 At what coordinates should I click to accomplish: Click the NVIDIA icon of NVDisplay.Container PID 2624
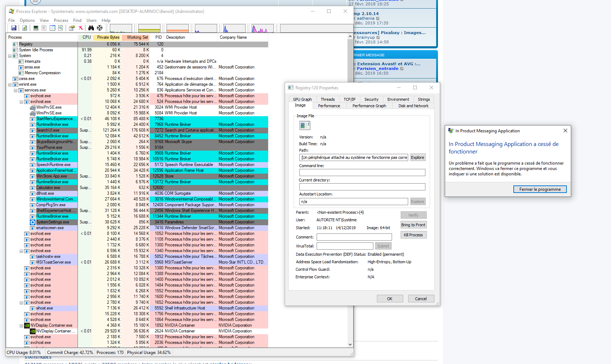[33, 331]
